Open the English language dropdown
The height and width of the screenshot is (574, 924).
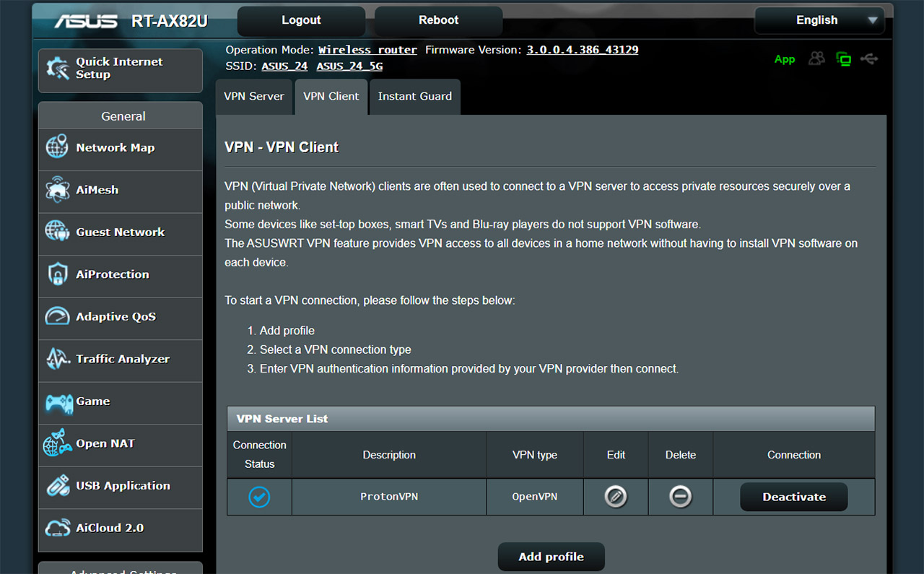coord(819,20)
